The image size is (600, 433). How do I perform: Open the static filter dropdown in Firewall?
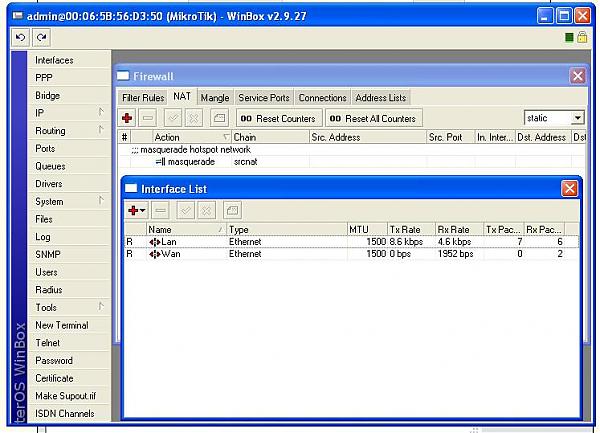pyautogui.click(x=578, y=118)
